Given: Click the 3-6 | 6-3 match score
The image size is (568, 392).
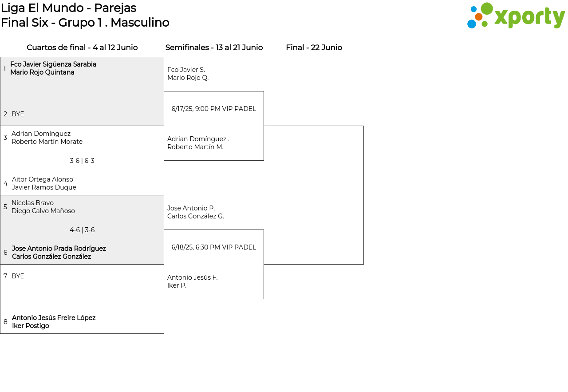Looking at the screenshot, I should tap(82, 161).
